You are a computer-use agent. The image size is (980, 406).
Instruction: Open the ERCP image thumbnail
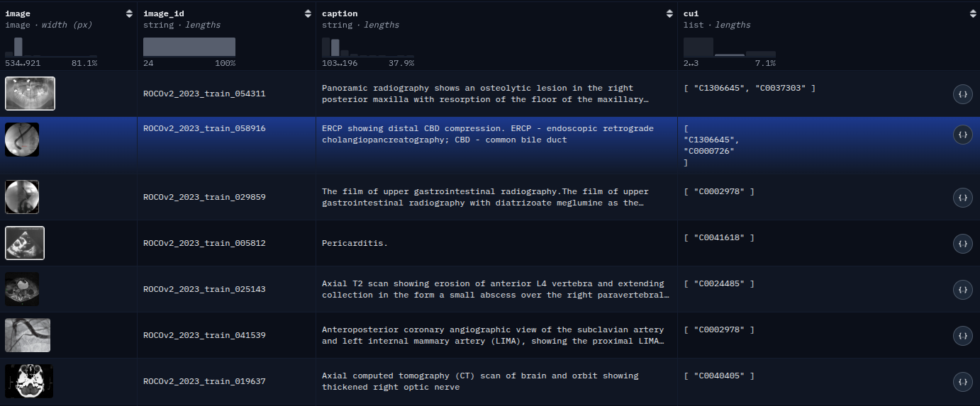point(22,140)
